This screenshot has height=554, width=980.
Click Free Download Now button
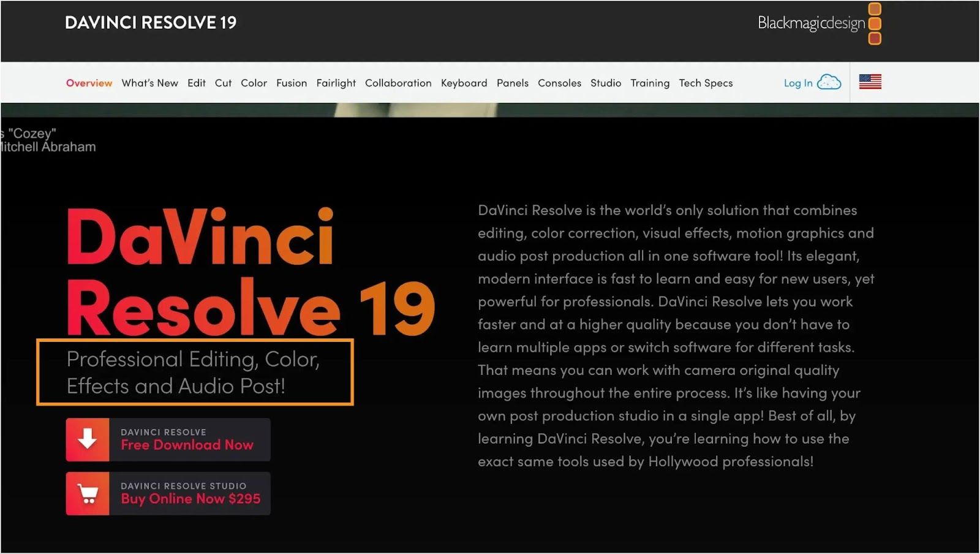point(168,439)
